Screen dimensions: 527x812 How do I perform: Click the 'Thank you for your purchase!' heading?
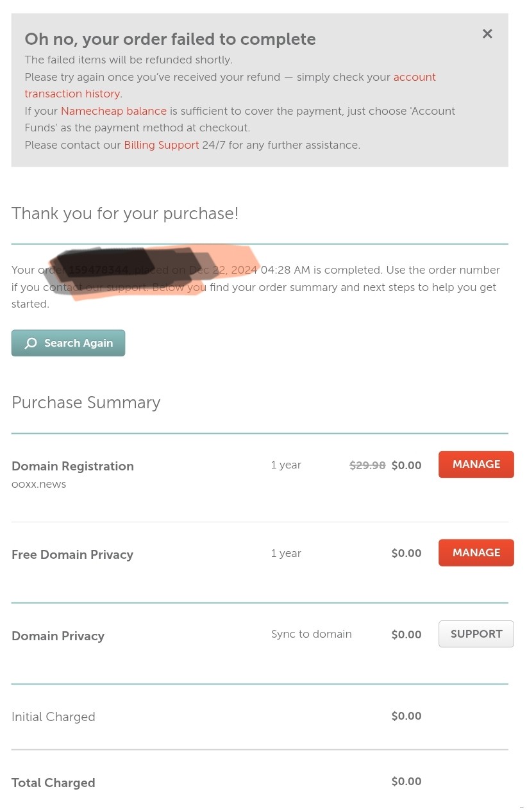[125, 213]
